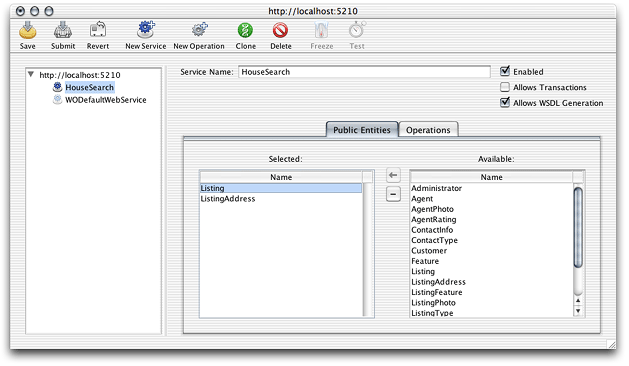Enable the Allows Transactions checkbox
Screen dimensions: 629x366
(505, 87)
